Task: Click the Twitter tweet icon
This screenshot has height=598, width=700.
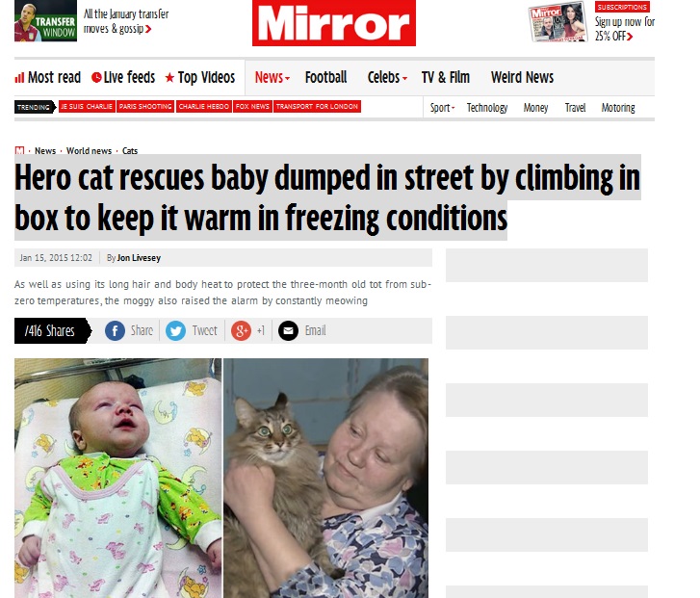Action: coord(175,331)
